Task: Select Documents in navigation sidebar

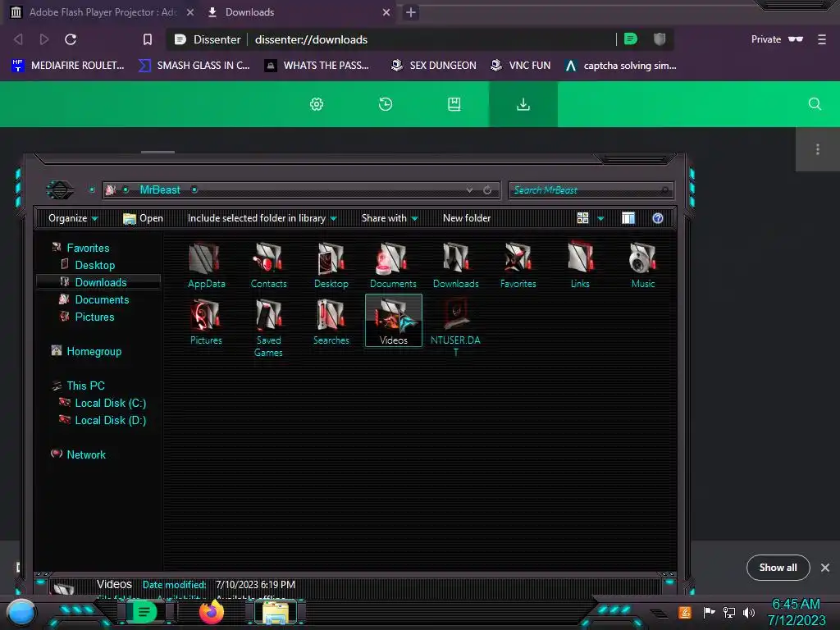Action: [x=102, y=299]
